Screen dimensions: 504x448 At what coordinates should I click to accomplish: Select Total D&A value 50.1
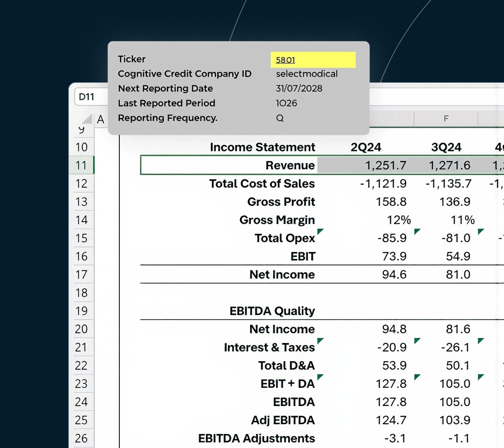[458, 365]
